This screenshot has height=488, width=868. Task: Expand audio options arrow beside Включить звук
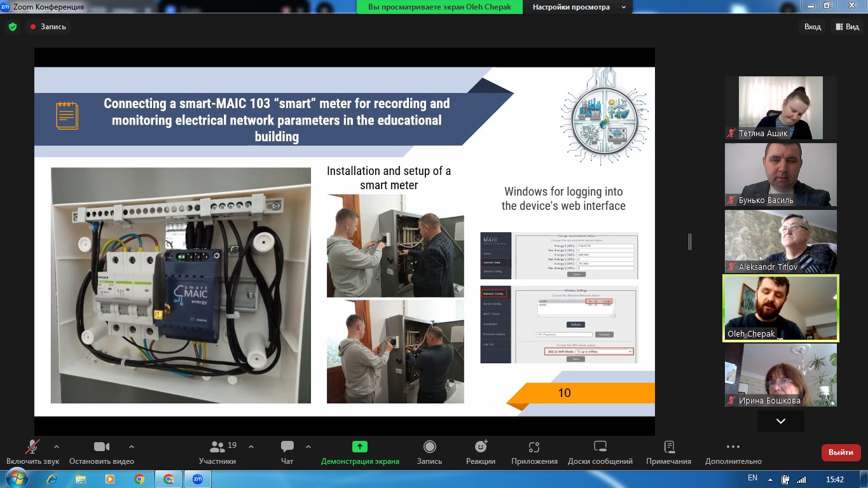[x=57, y=446]
